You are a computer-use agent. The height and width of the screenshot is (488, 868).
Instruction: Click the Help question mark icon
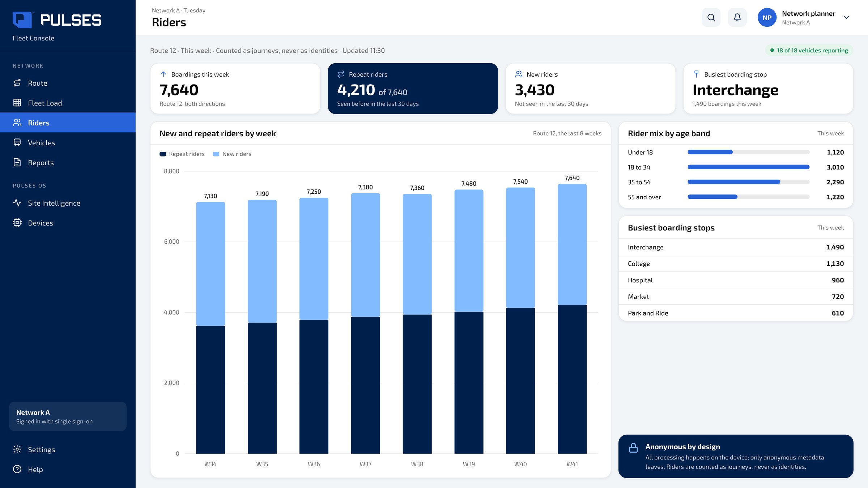click(x=17, y=469)
